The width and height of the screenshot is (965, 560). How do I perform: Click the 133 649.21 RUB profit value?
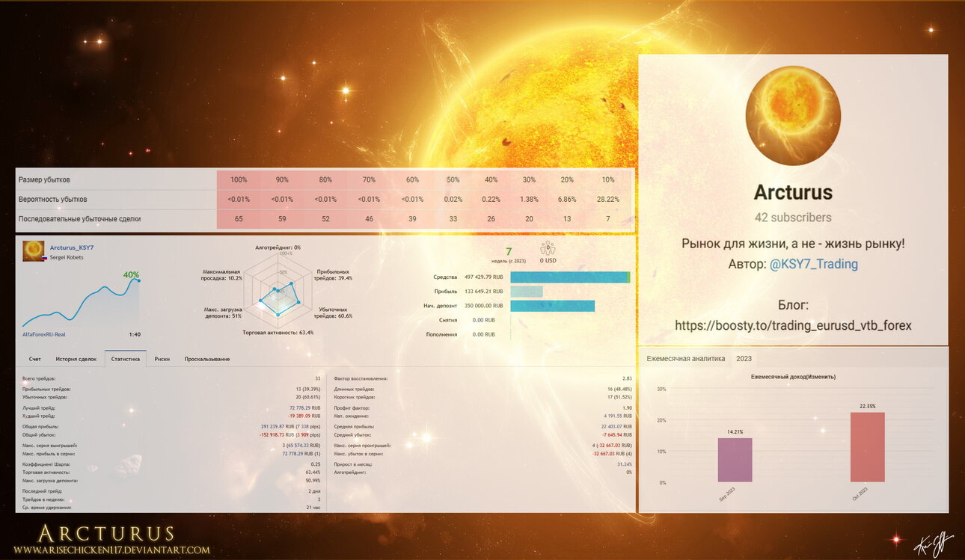coord(483,292)
